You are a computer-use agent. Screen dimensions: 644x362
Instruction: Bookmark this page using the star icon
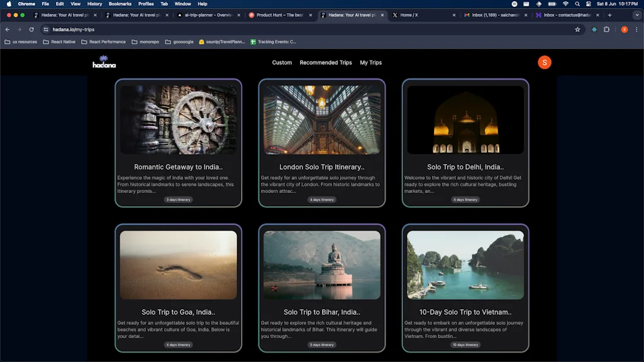tap(577, 29)
